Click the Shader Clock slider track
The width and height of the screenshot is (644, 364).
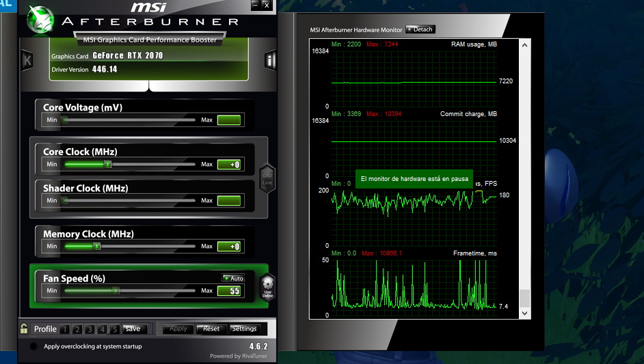point(129,201)
